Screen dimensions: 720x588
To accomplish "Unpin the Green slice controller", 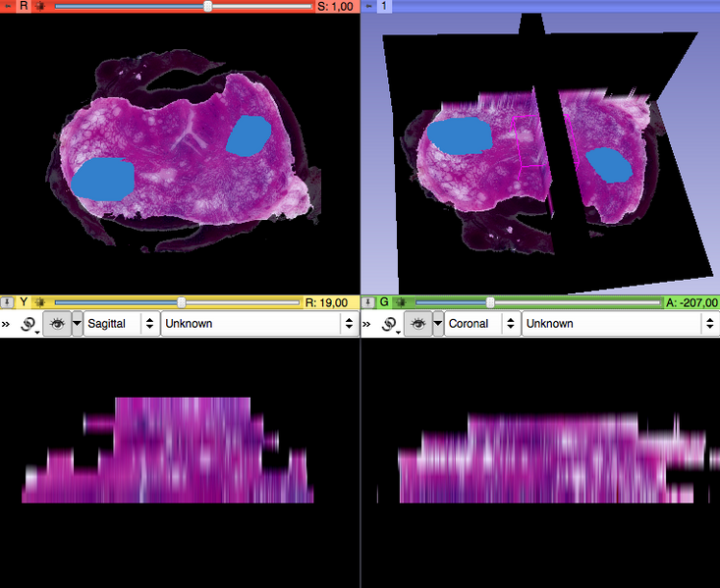I will (368, 302).
